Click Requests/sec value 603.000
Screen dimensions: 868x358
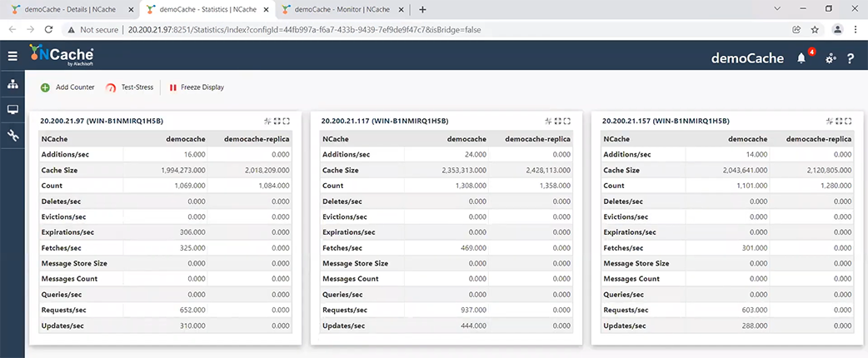coord(755,310)
